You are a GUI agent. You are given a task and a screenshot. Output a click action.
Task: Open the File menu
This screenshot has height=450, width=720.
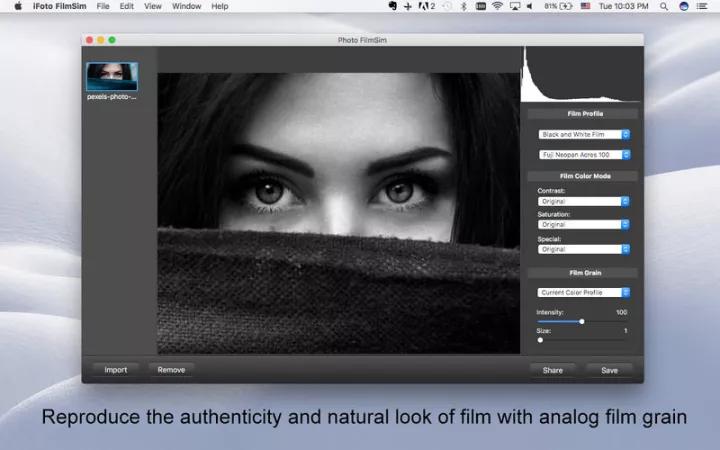click(103, 6)
